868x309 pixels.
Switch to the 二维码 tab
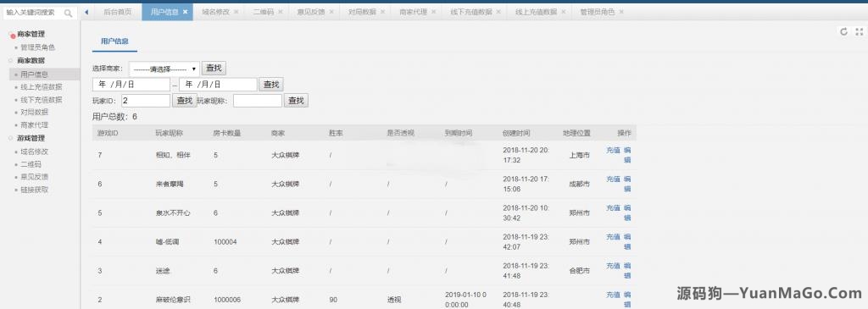coord(264,12)
